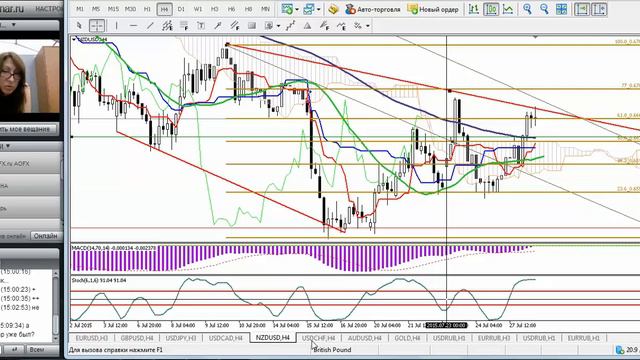This screenshot has height=360, width=640.
Task: Click the profiles icon
Action: 309,9
